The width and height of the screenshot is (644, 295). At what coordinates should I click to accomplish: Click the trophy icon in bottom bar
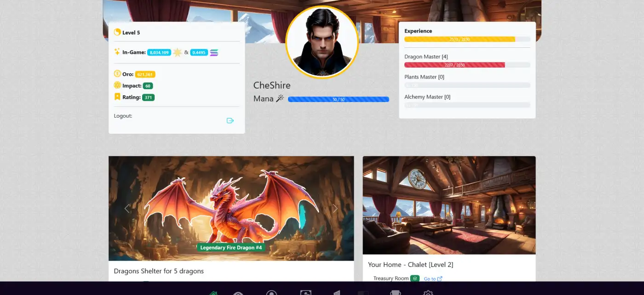[x=395, y=293]
